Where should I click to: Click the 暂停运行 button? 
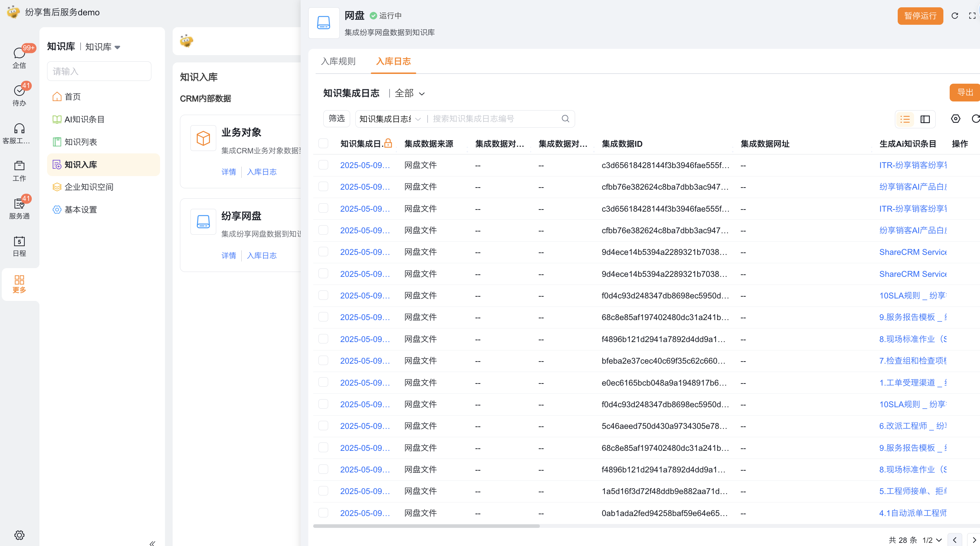(x=920, y=16)
